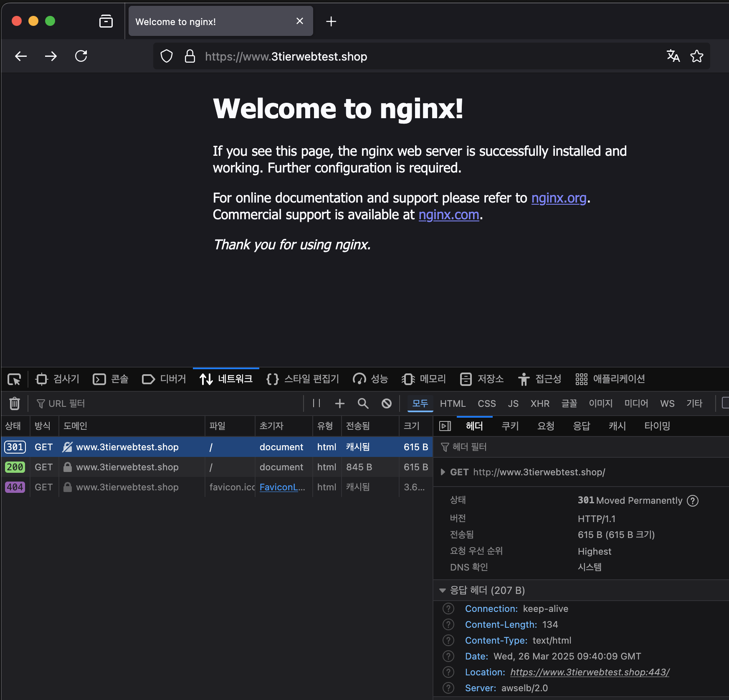Switch to the Console (콘솔) panel
729x700 pixels.
pos(111,379)
